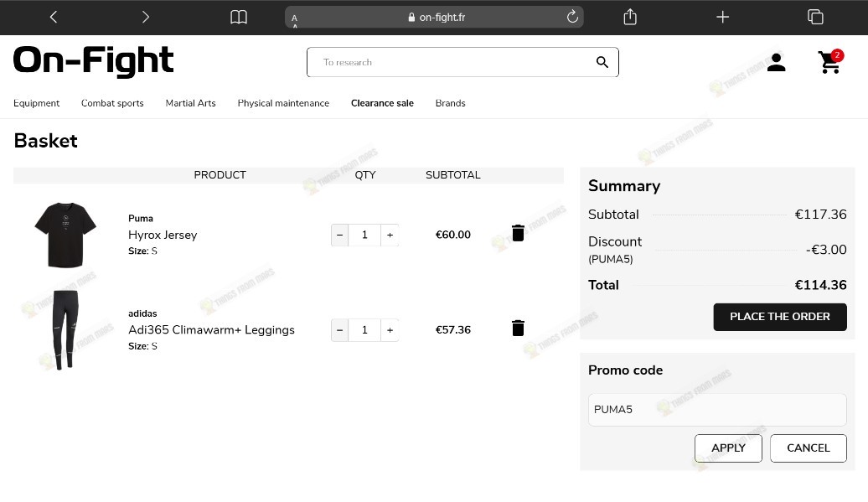This screenshot has height=502, width=868.
Task: Open a new tab with plus icon
Action: [x=722, y=17]
